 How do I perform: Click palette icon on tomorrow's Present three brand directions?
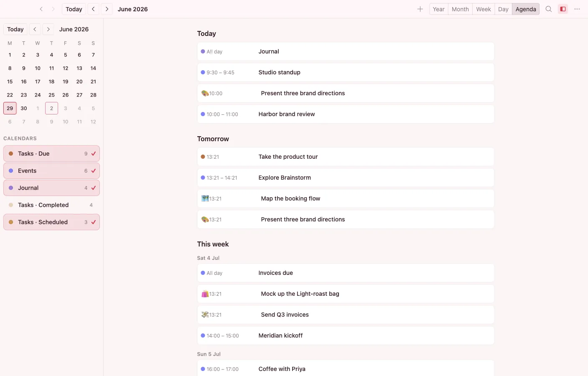click(x=205, y=219)
